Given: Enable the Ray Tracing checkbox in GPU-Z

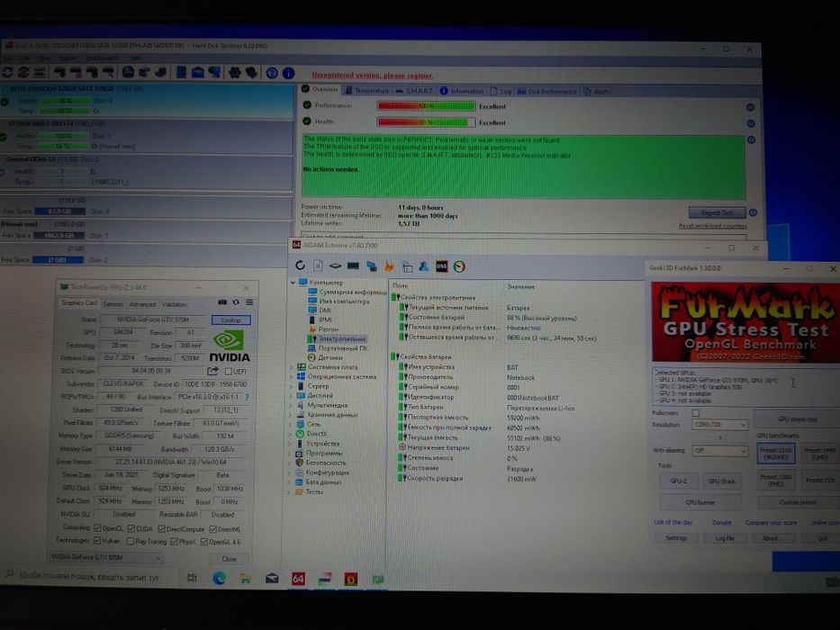Looking at the screenshot, I should tap(131, 541).
